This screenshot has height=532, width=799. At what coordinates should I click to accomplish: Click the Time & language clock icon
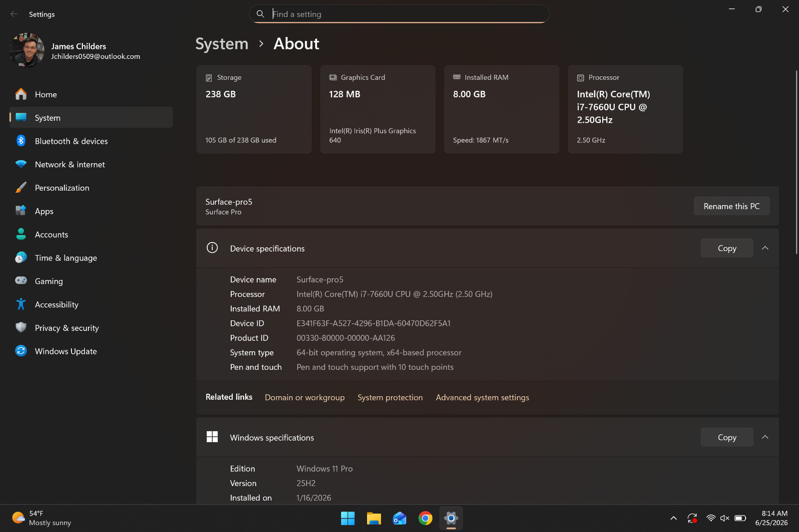21,258
